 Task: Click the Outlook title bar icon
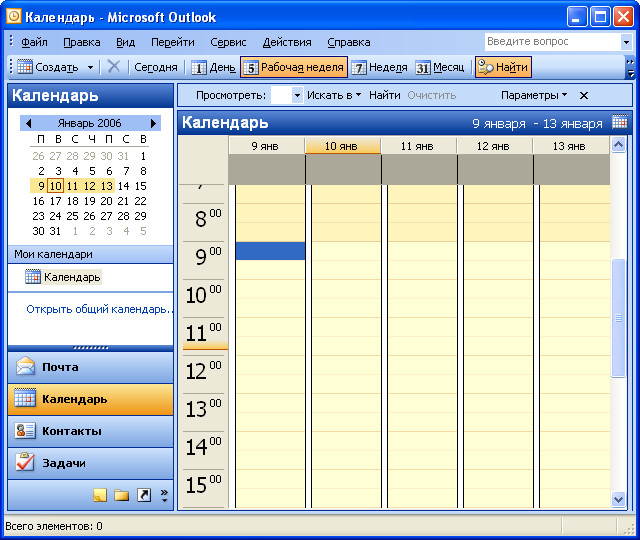pyautogui.click(x=14, y=17)
